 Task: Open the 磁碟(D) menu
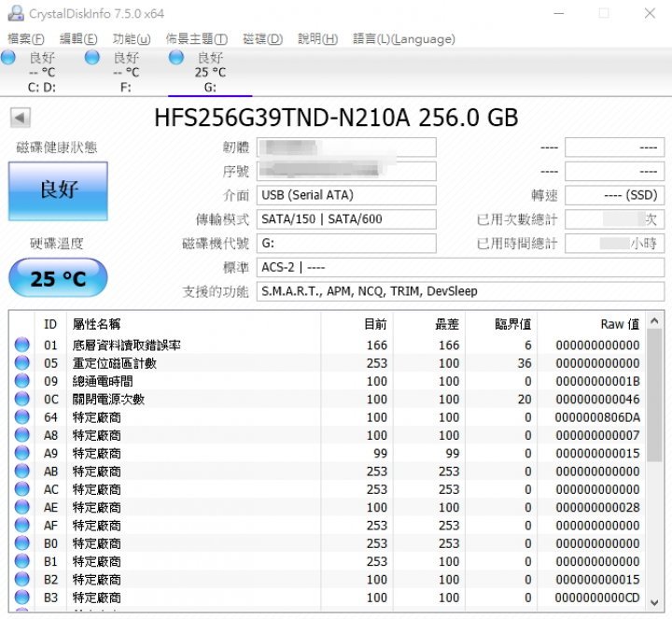click(262, 39)
